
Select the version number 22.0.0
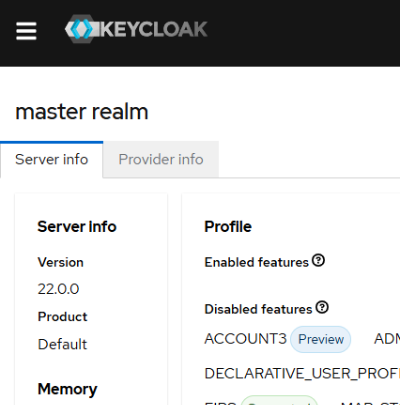tap(58, 289)
